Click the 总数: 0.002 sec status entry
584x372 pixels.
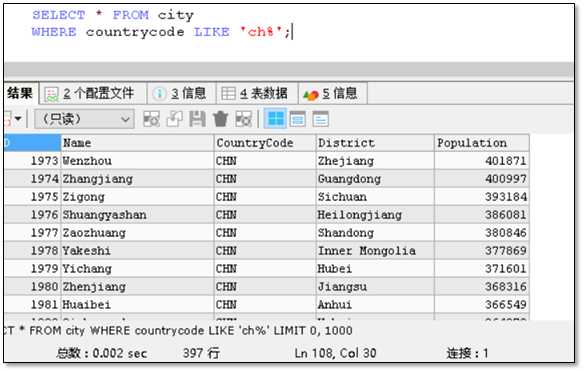[102, 353]
